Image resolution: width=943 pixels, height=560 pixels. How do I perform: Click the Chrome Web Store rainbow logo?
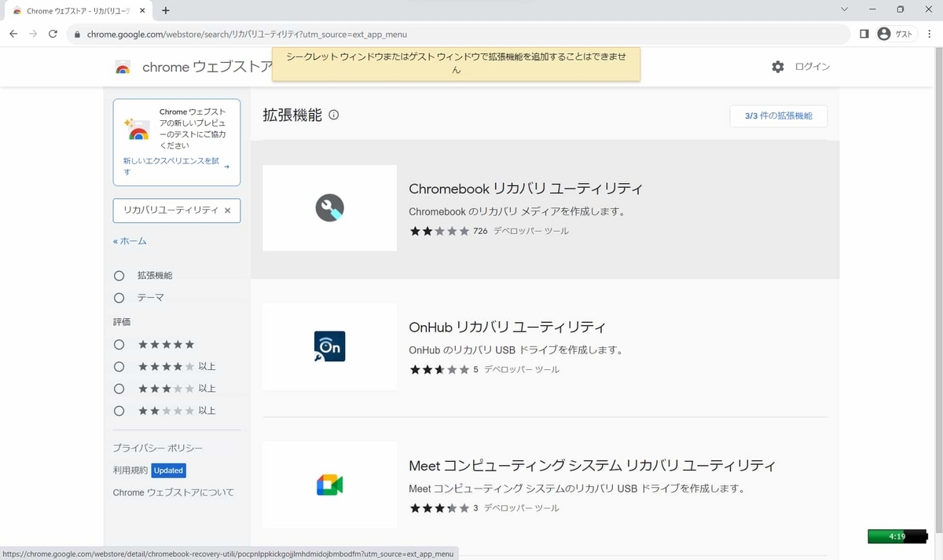click(123, 68)
